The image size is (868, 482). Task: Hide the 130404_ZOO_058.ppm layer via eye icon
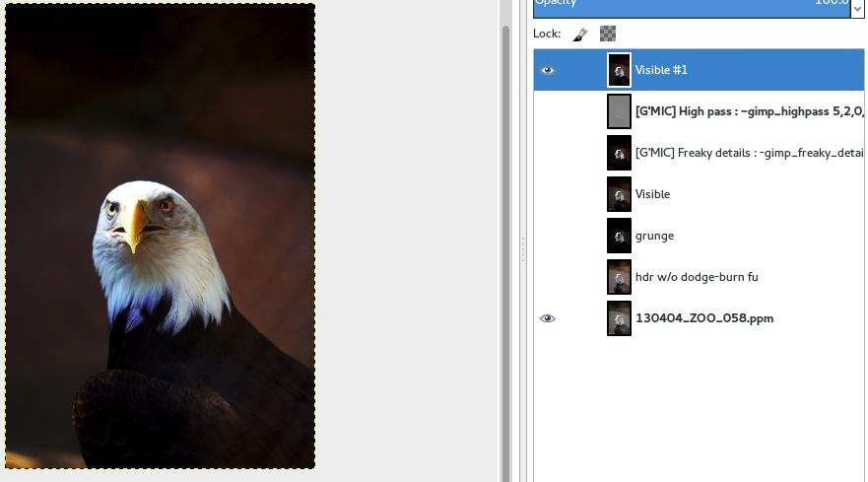548,318
